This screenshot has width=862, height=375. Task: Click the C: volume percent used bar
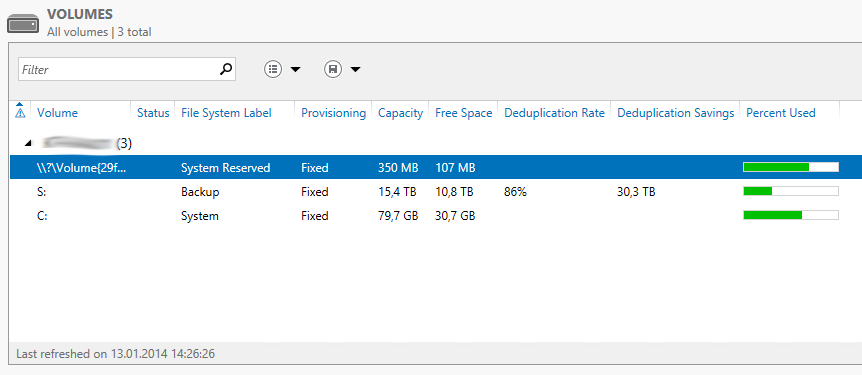791,216
